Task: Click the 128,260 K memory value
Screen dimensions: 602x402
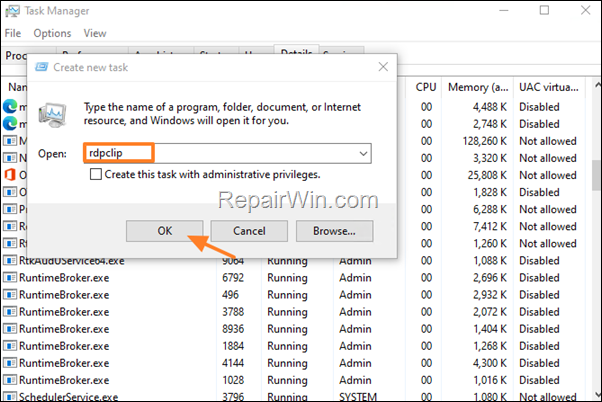Action: click(x=485, y=141)
